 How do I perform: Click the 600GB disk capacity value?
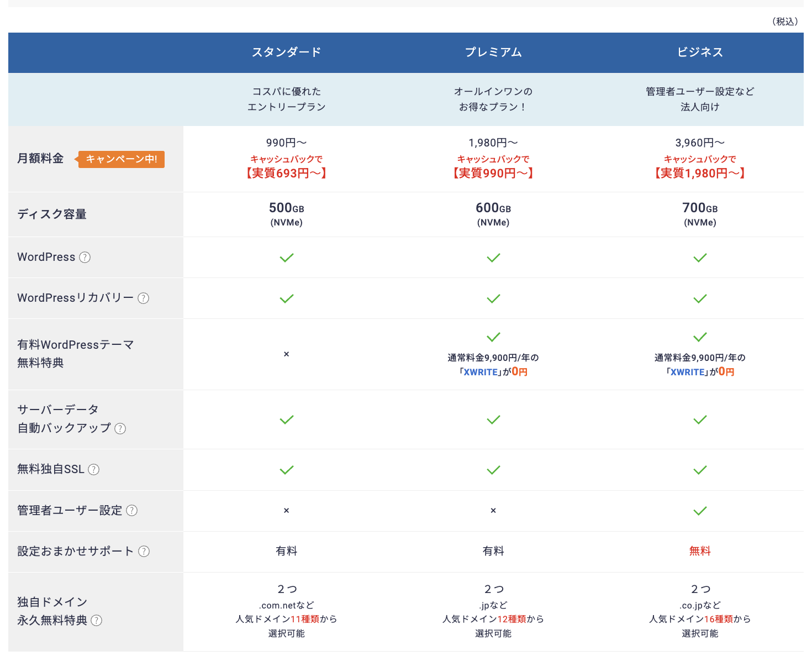tap(493, 208)
